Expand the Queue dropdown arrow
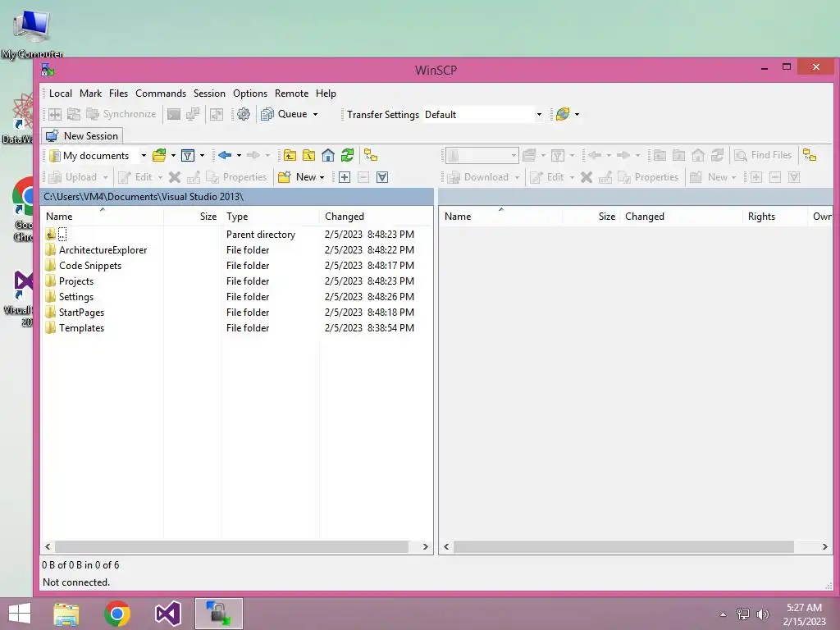This screenshot has width=840, height=630. (316, 114)
